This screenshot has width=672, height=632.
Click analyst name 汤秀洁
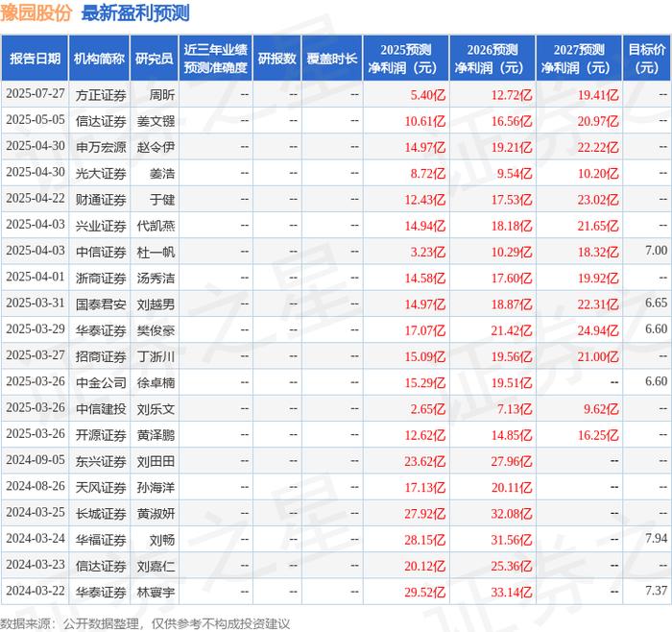[x=156, y=278]
